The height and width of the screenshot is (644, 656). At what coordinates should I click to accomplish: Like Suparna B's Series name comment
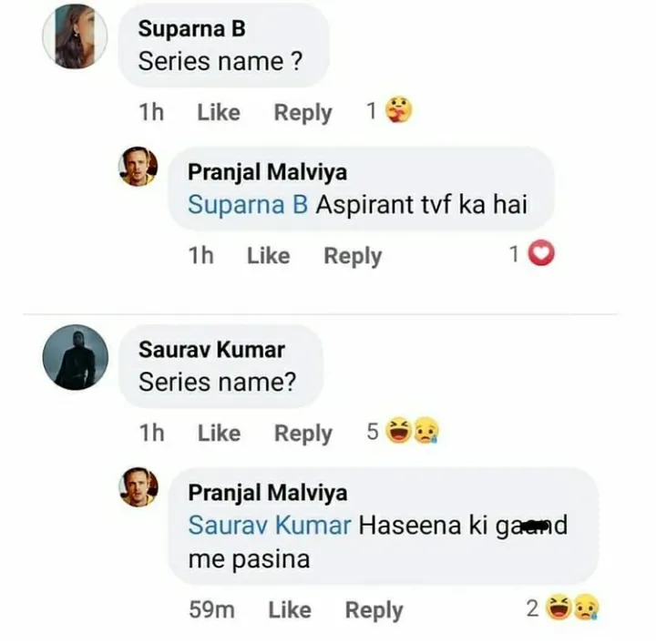219,112
